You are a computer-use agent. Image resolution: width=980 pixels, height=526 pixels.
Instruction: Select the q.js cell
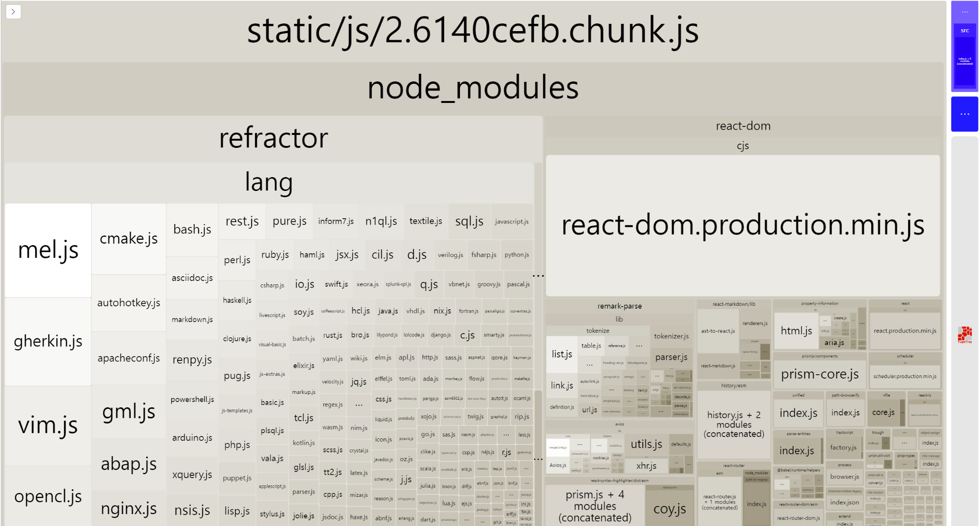[x=429, y=285]
